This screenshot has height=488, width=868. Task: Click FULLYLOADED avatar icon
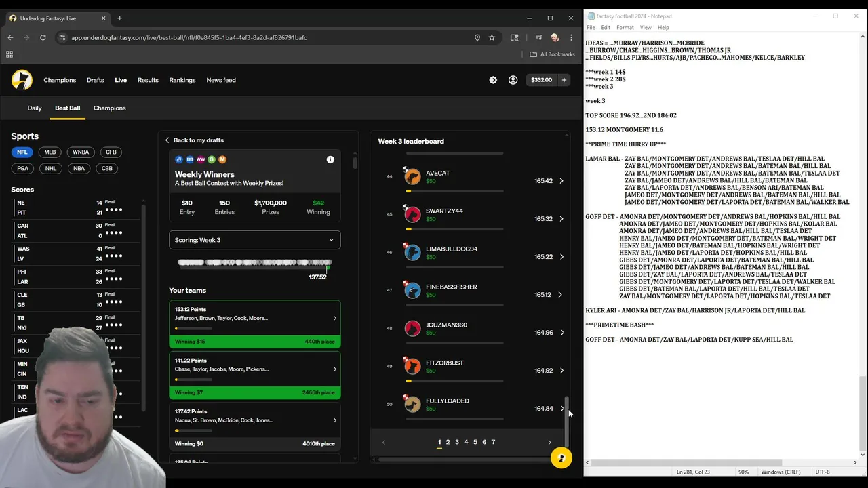tap(412, 405)
